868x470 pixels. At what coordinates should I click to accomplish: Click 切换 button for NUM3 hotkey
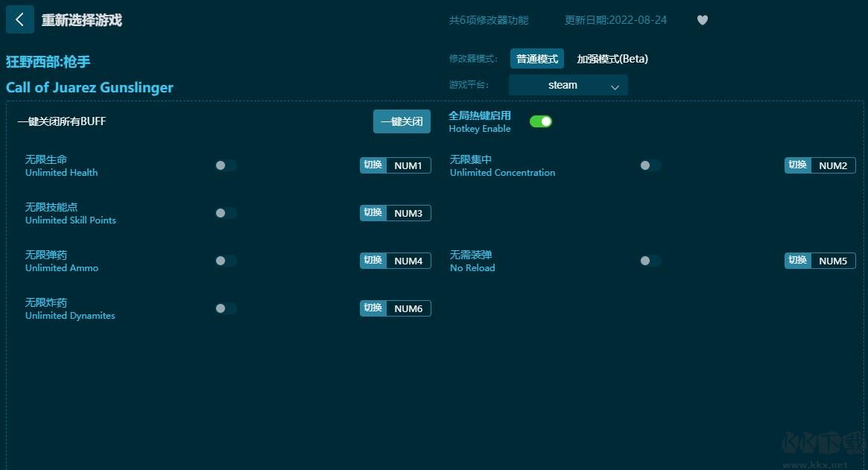373,213
